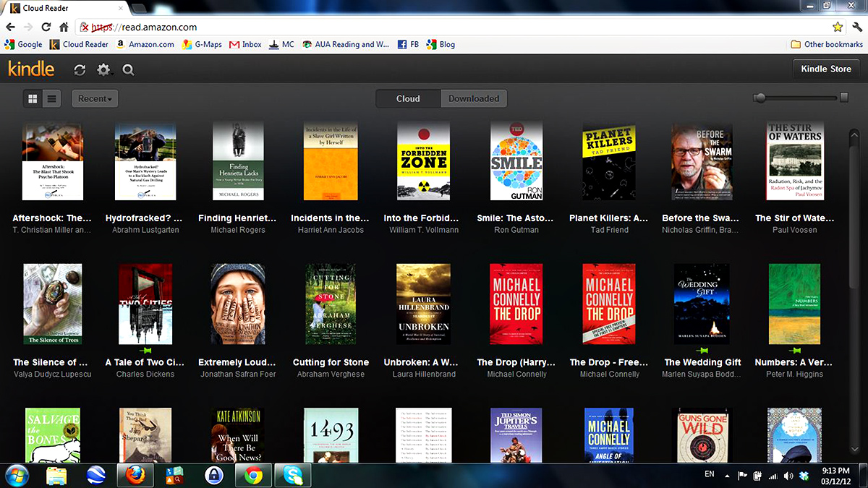Open Aftershock book cover

pos(53,161)
